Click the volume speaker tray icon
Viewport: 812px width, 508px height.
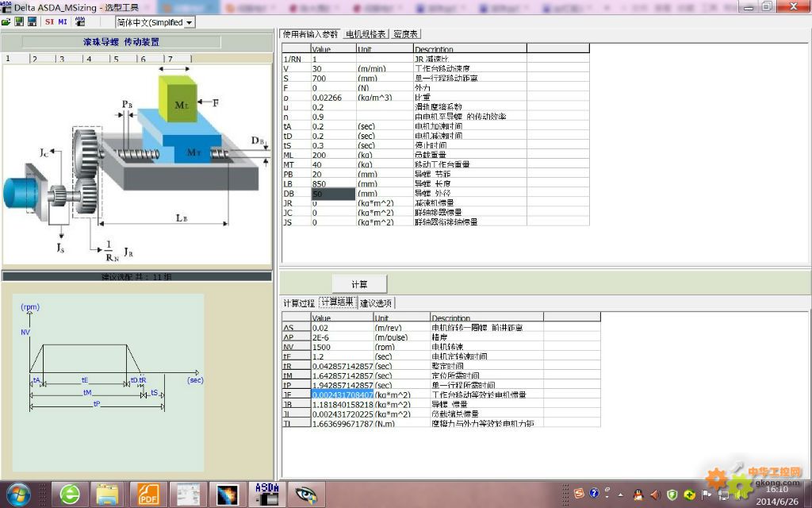[x=654, y=494]
